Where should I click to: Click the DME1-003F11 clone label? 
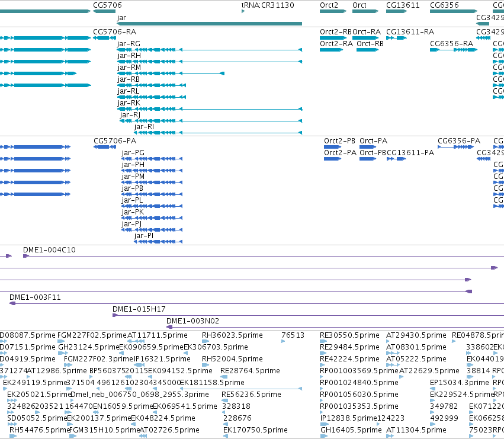click(x=35, y=297)
